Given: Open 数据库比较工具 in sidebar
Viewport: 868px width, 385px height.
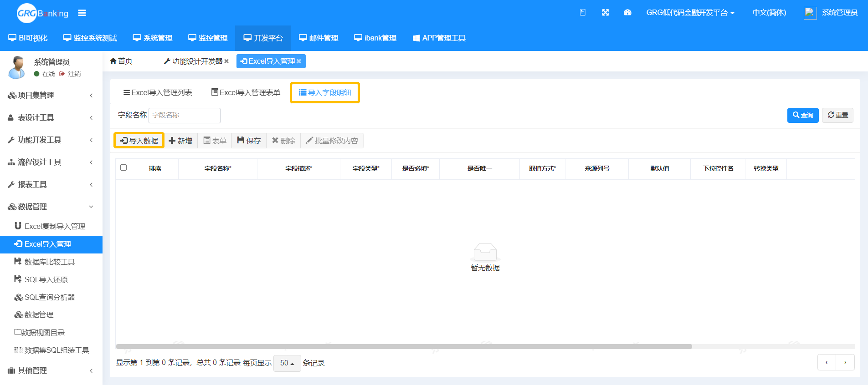Looking at the screenshot, I should (51, 262).
